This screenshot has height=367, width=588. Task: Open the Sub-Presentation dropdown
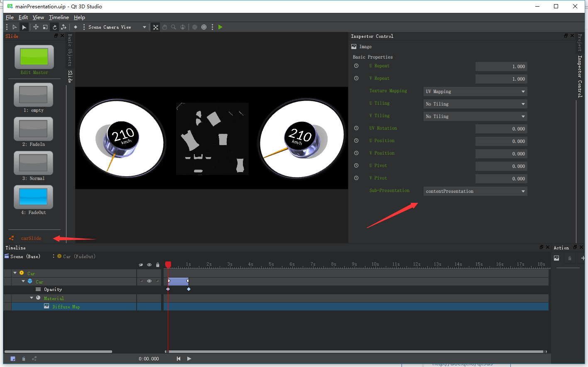[x=475, y=191]
